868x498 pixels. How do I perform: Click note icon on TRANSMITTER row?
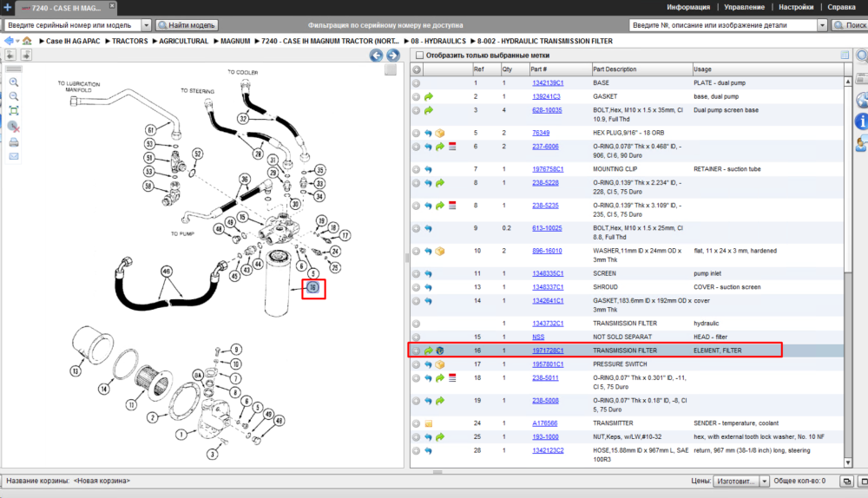[429, 424]
